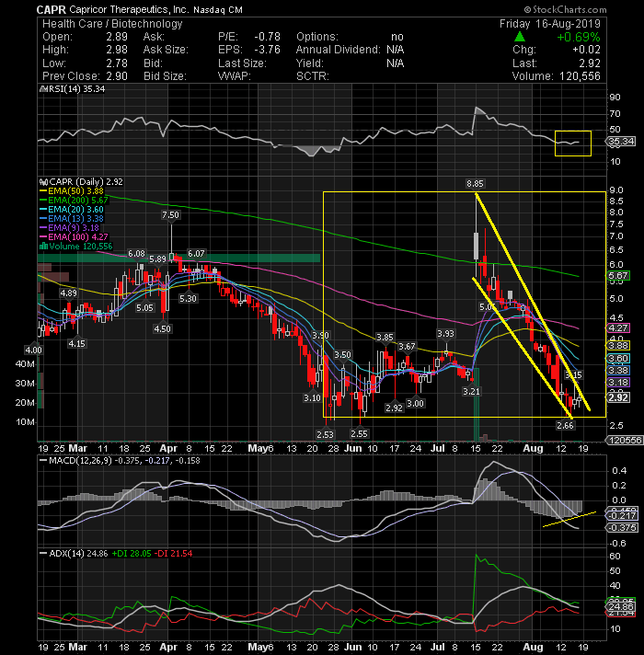Click the Yield N/A value

(x=395, y=63)
